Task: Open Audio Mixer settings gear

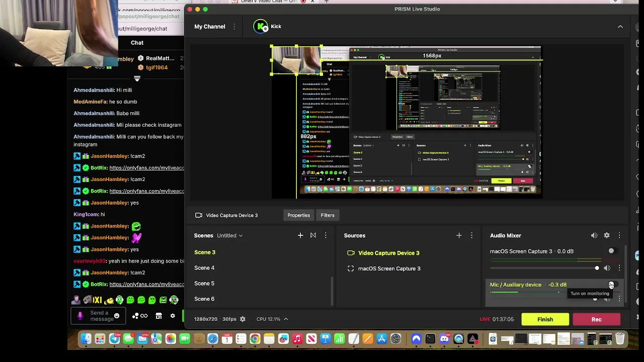Action: coord(607,235)
